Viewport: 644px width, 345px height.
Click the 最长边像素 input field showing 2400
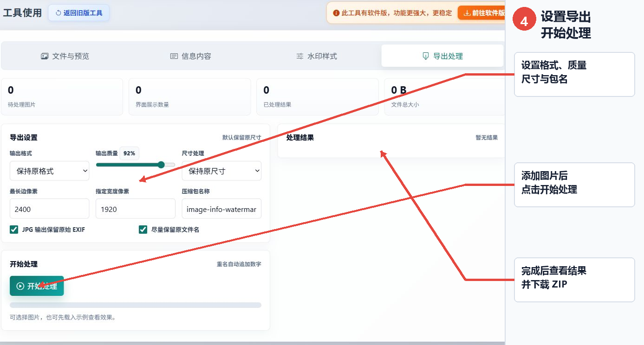(x=49, y=209)
